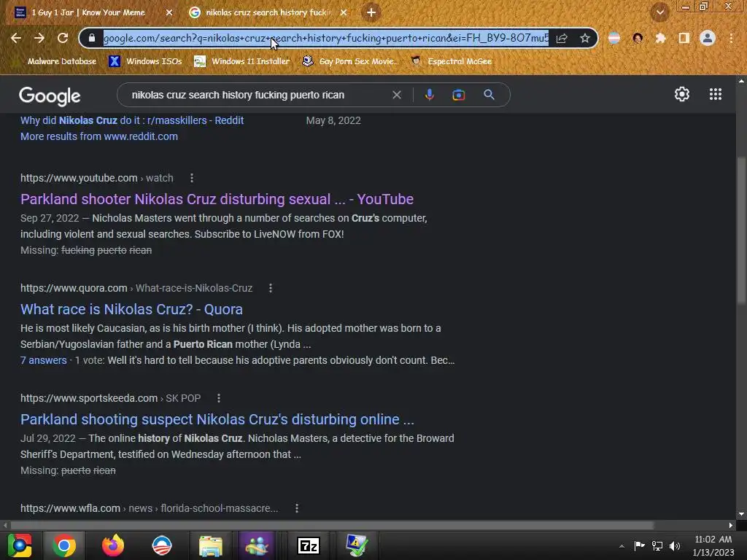Screen dimensions: 747x560
Task: Open options for the youtube.com result
Action: pyautogui.click(x=192, y=178)
